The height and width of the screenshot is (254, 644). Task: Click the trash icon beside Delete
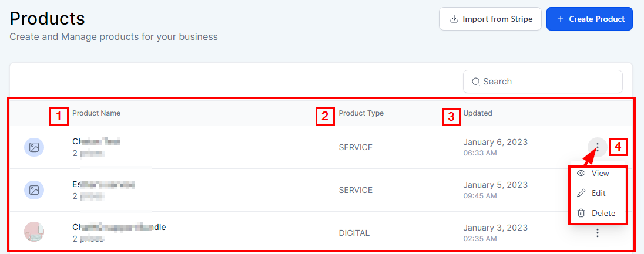[x=581, y=213]
